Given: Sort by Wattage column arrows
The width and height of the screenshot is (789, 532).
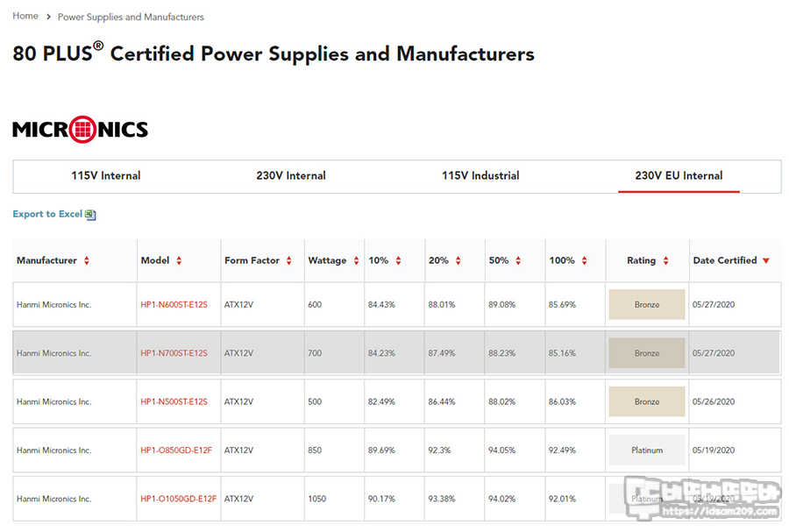Looking at the screenshot, I should 356,260.
